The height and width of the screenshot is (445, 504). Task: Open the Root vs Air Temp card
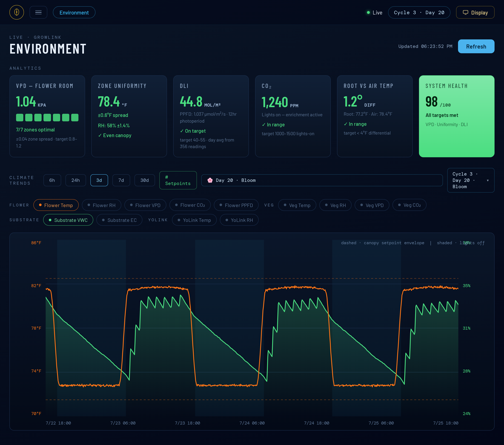pyautogui.click(x=375, y=116)
